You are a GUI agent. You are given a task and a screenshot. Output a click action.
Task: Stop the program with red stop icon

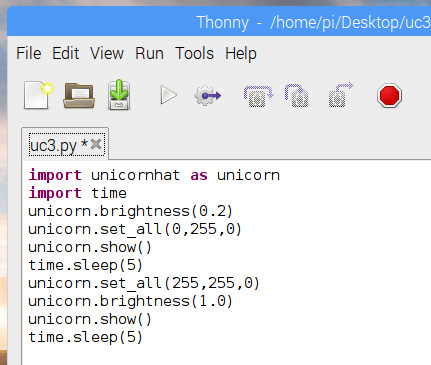pos(389,95)
